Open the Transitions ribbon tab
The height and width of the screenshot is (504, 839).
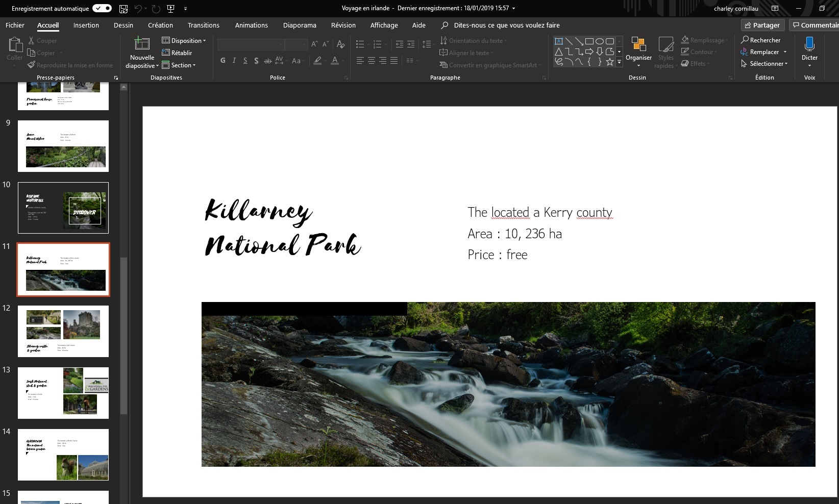(203, 25)
